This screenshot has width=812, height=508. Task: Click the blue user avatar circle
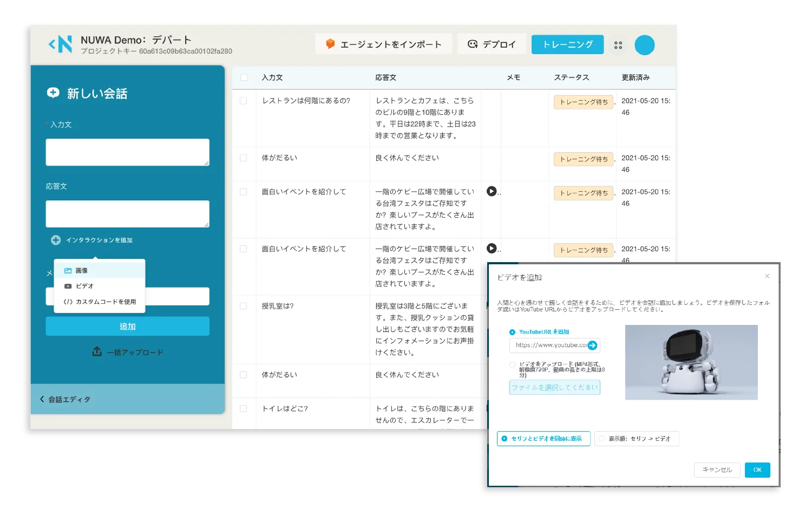644,45
